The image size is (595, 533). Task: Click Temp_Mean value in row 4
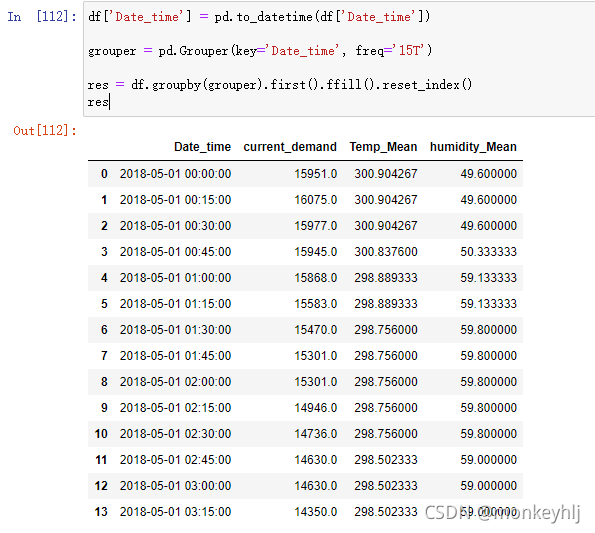[x=386, y=278]
